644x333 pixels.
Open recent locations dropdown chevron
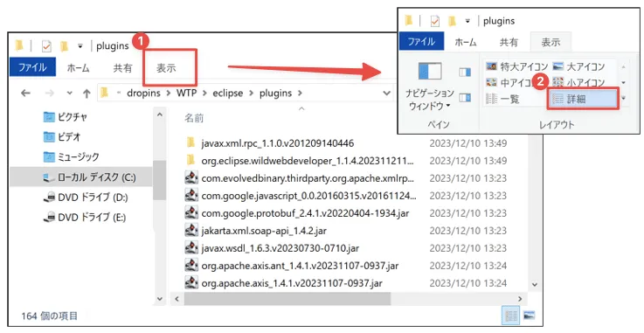pyautogui.click(x=69, y=94)
